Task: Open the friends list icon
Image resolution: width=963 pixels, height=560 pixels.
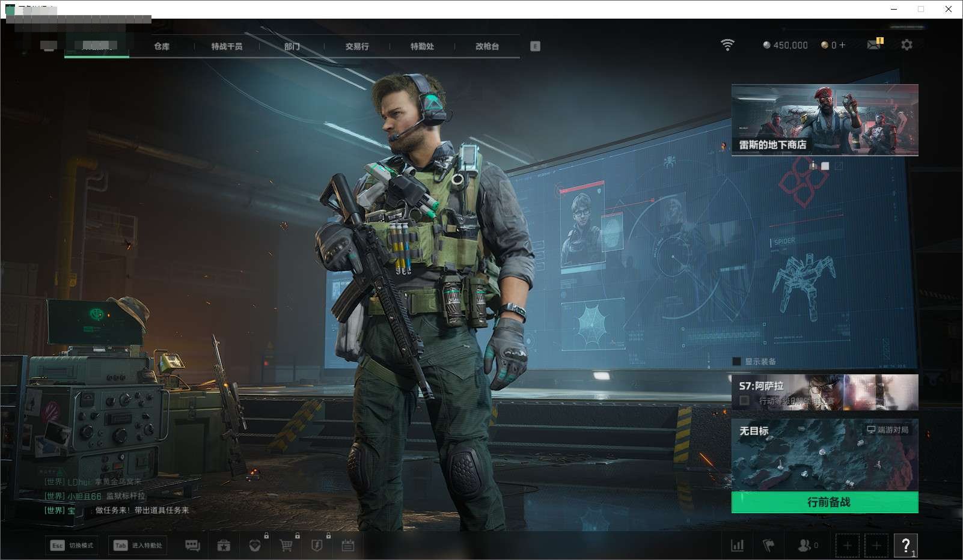Action: (x=807, y=546)
